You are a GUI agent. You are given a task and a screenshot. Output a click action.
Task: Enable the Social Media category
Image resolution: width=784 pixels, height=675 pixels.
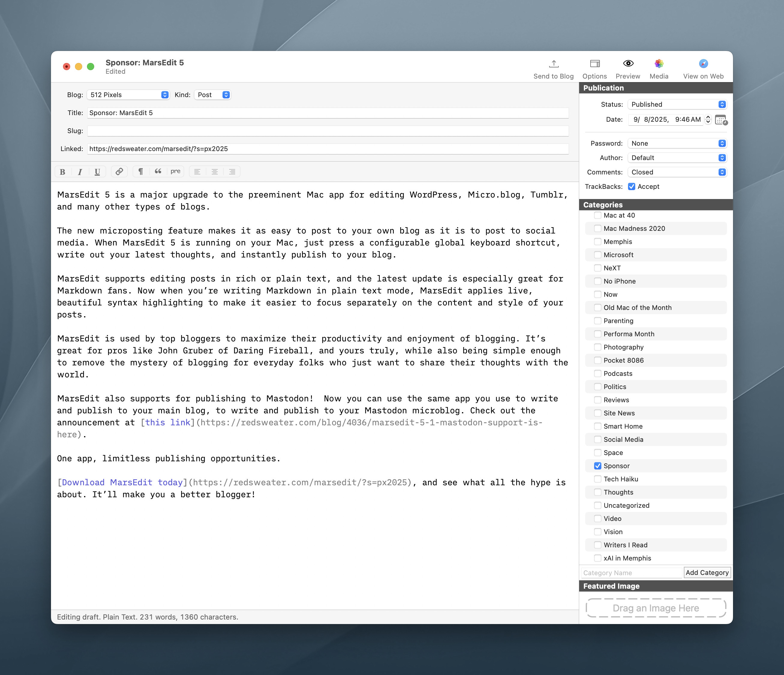tap(598, 439)
